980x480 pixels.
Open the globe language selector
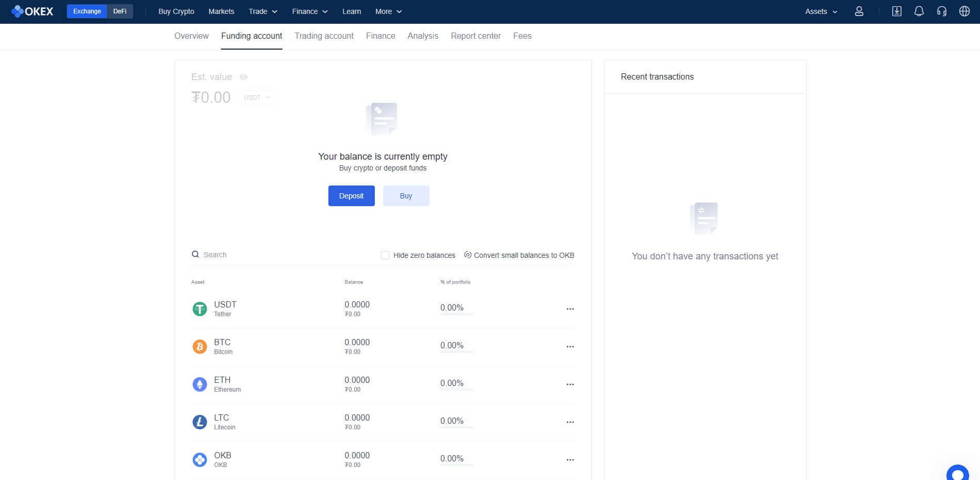pyautogui.click(x=964, y=11)
